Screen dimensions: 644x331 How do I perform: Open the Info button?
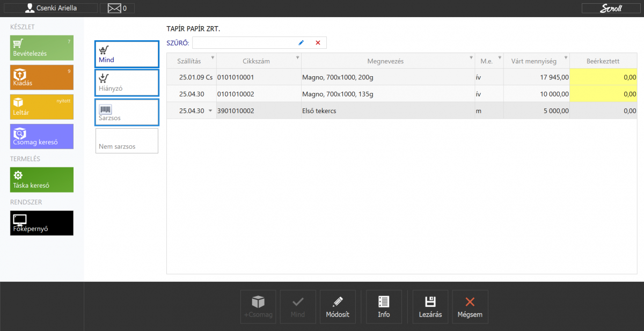384,306
